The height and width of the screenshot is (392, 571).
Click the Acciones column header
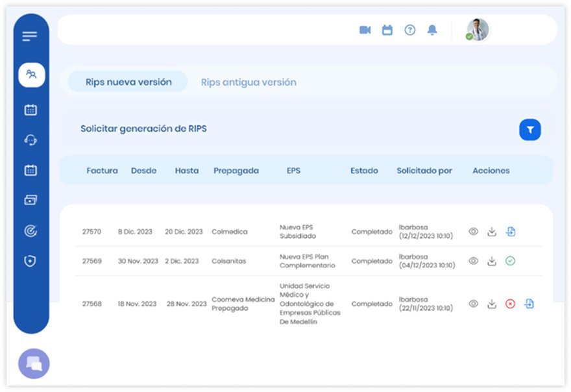tap(491, 171)
